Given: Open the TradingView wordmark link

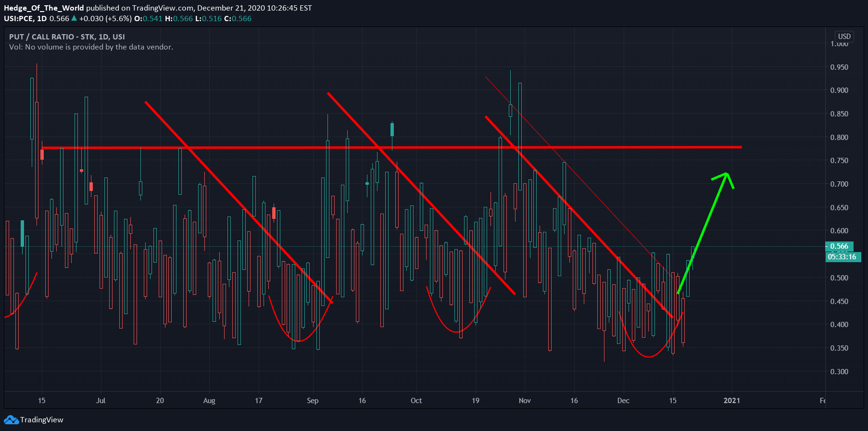Looking at the screenshot, I should coord(42,420).
